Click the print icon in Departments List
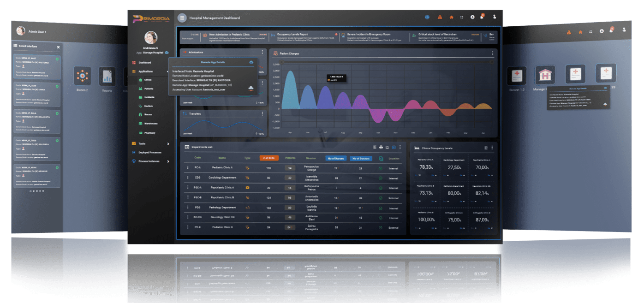644x303 pixels. point(381,147)
